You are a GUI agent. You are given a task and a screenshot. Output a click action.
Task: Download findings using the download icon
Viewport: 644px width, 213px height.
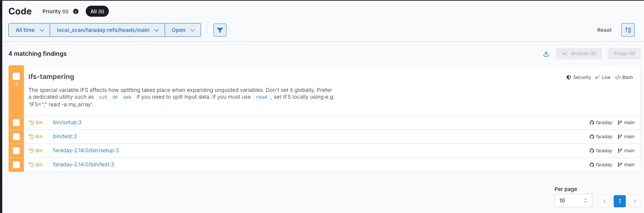click(x=546, y=54)
